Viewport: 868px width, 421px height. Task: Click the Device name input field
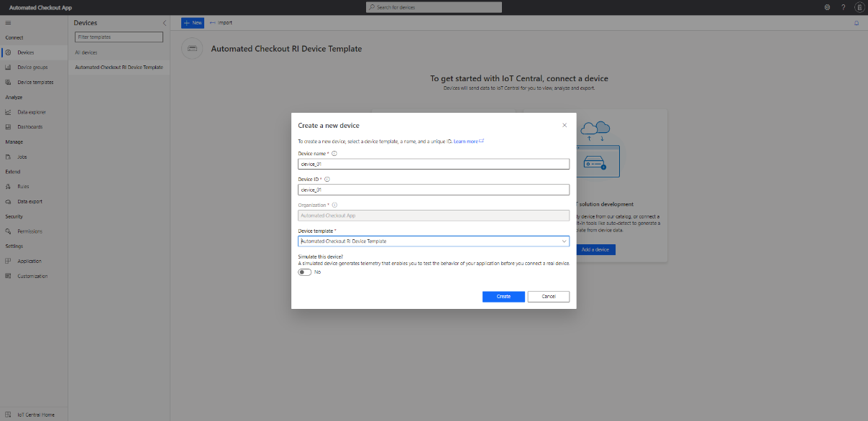pos(434,164)
